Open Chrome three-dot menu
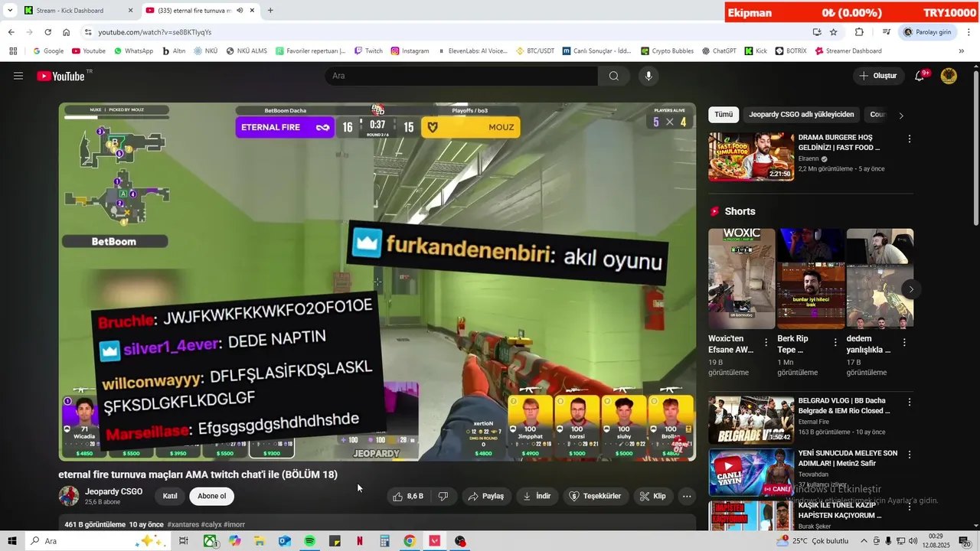 coord(969,32)
